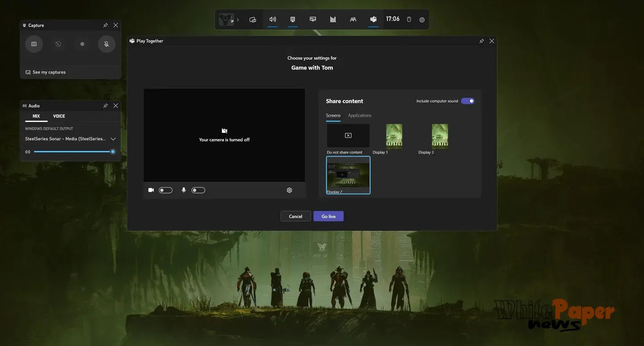
Task: Adjust the system volume slider in Audio widget
Action: pyautogui.click(x=74, y=152)
